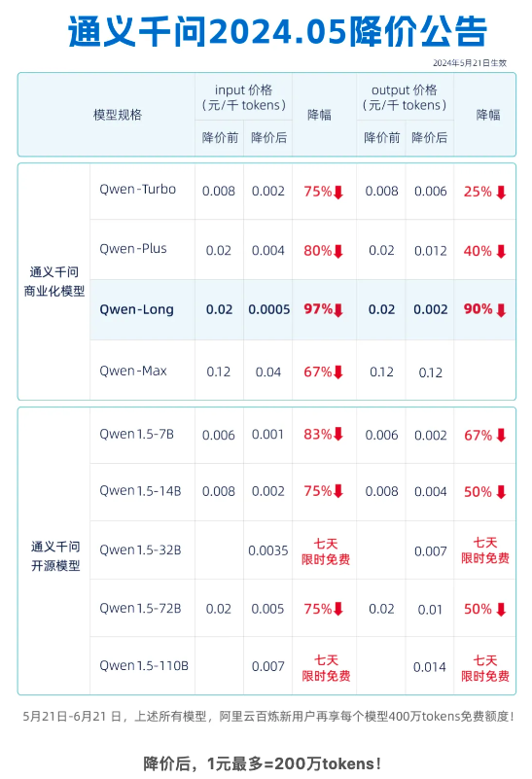Image resolution: width=532 pixels, height=779 pixels.
Task: Click the title 通义千问2024.05降价公告
Action: click(x=277, y=32)
